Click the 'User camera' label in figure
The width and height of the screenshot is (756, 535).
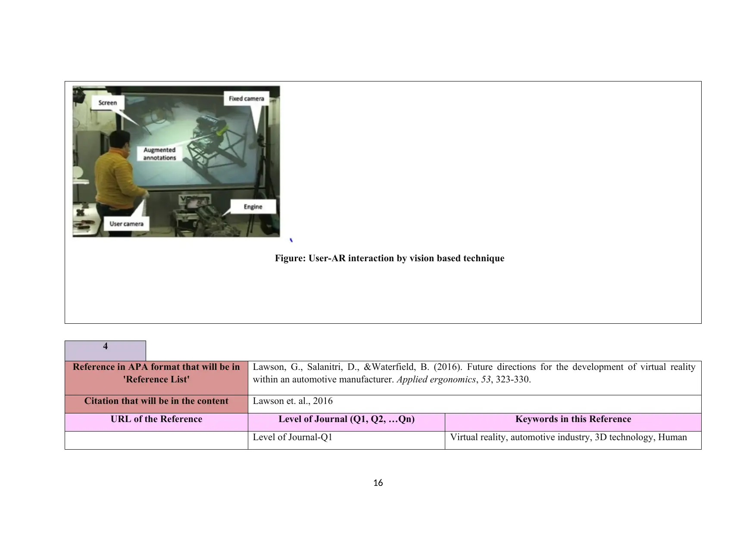[x=126, y=224]
